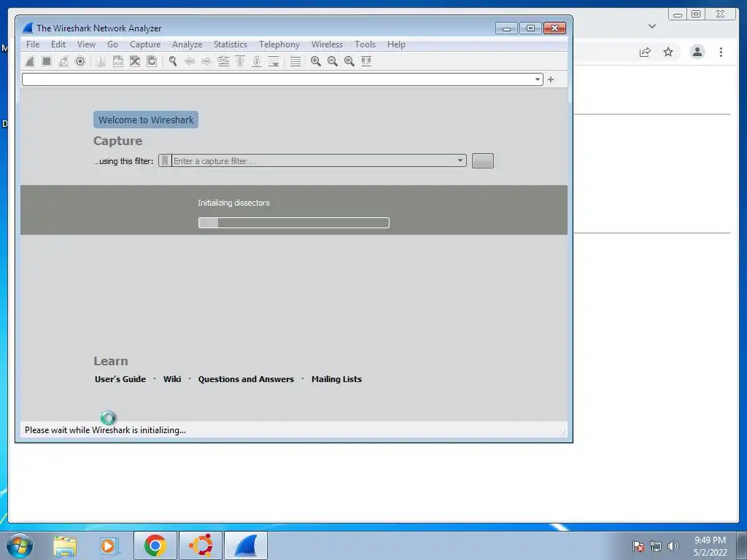This screenshot has height=560, width=747.
Task: Switch to Chrome in the taskbar
Action: [155, 545]
